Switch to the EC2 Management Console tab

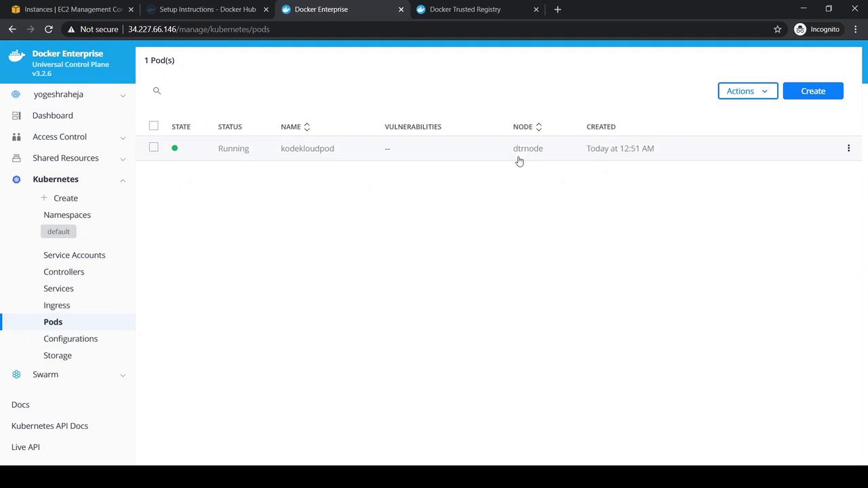coord(73,9)
